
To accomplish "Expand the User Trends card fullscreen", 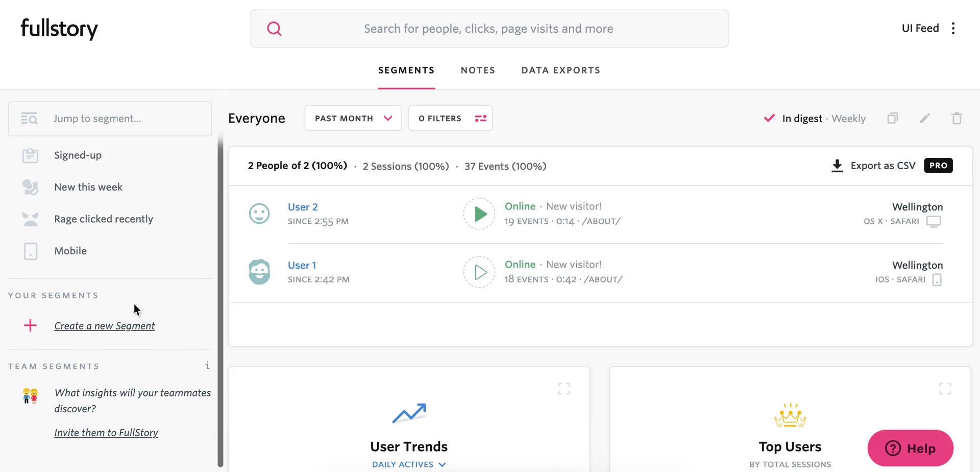I will (x=564, y=389).
